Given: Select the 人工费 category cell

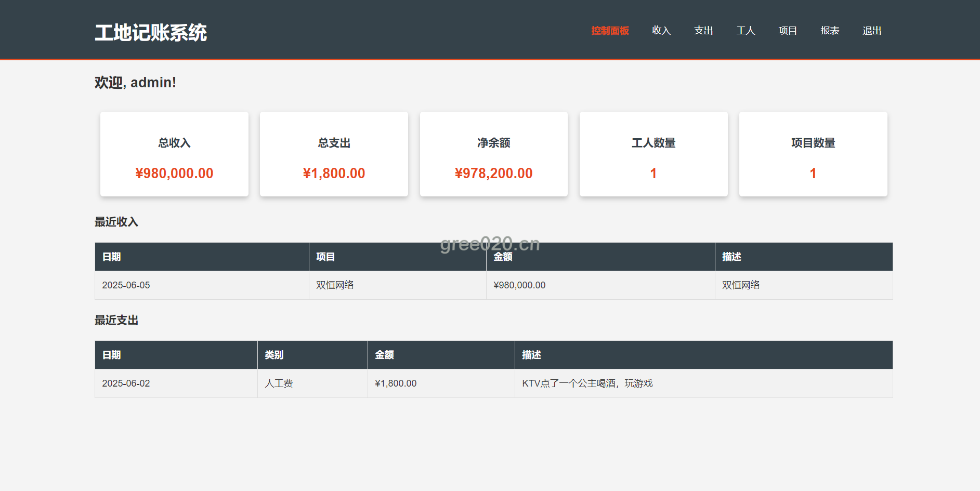Looking at the screenshot, I should pyautogui.click(x=279, y=383).
